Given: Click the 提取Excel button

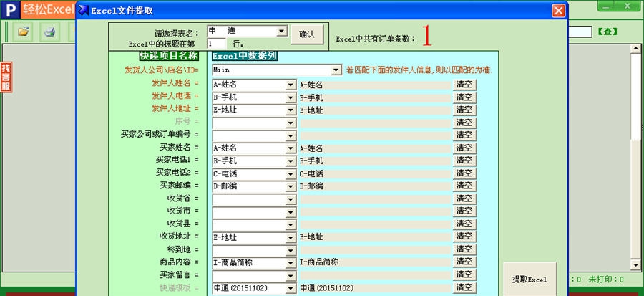Looking at the screenshot, I should pos(530,279).
